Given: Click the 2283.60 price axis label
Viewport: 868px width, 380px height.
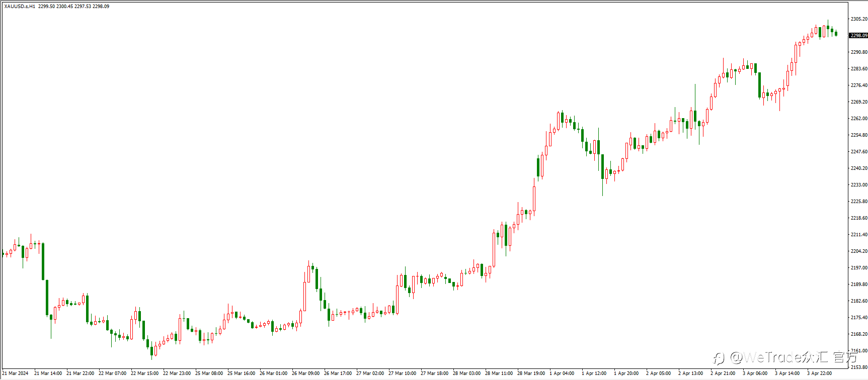Looking at the screenshot, I should click(x=859, y=69).
